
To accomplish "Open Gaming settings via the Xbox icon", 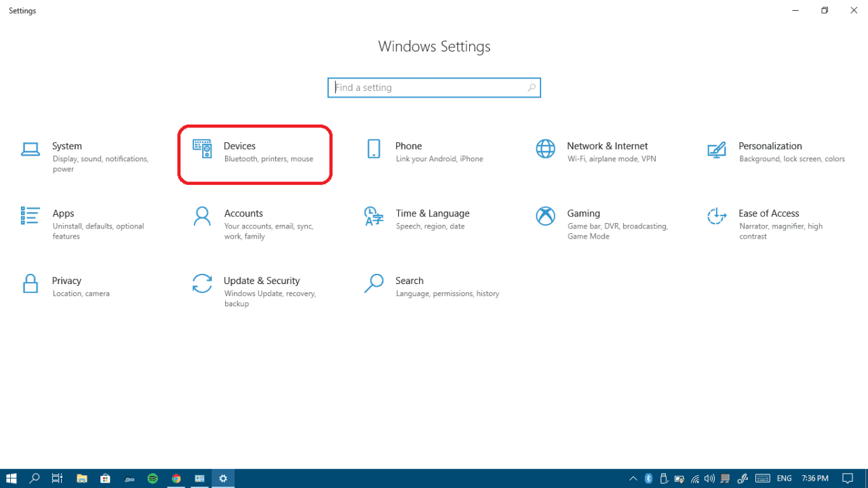I will 545,216.
